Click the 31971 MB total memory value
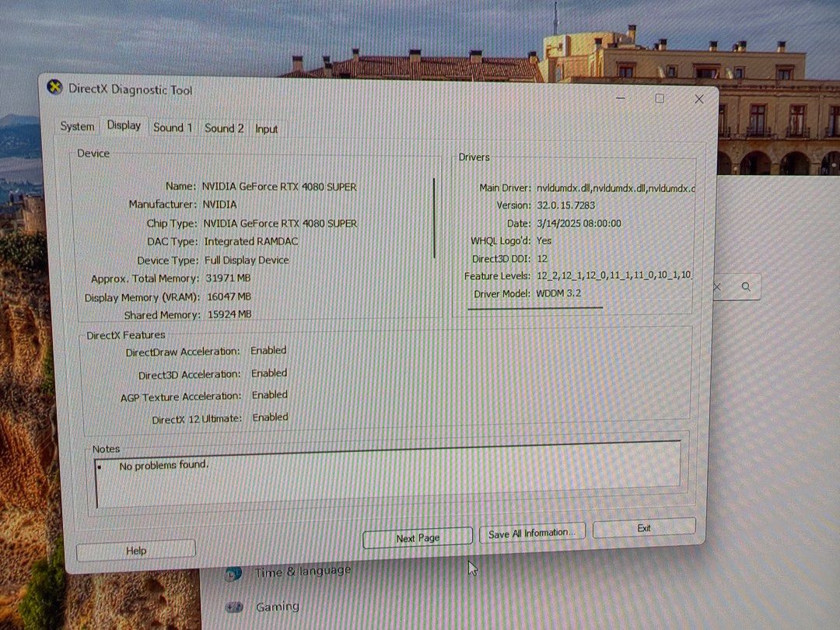The width and height of the screenshot is (840, 630). click(x=228, y=278)
